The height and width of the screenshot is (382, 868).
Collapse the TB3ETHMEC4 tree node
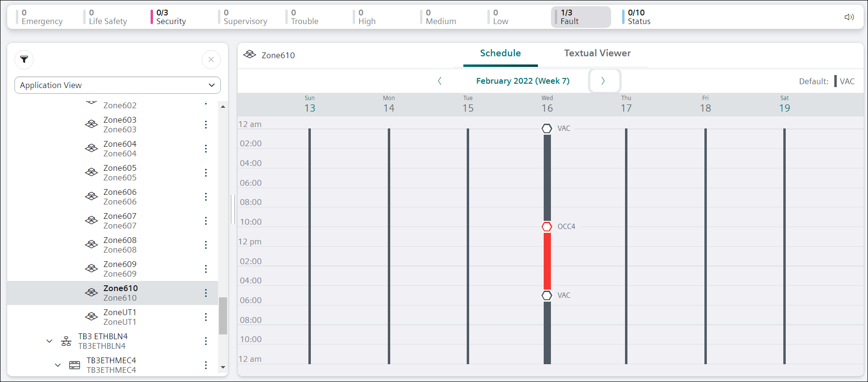pos(58,365)
